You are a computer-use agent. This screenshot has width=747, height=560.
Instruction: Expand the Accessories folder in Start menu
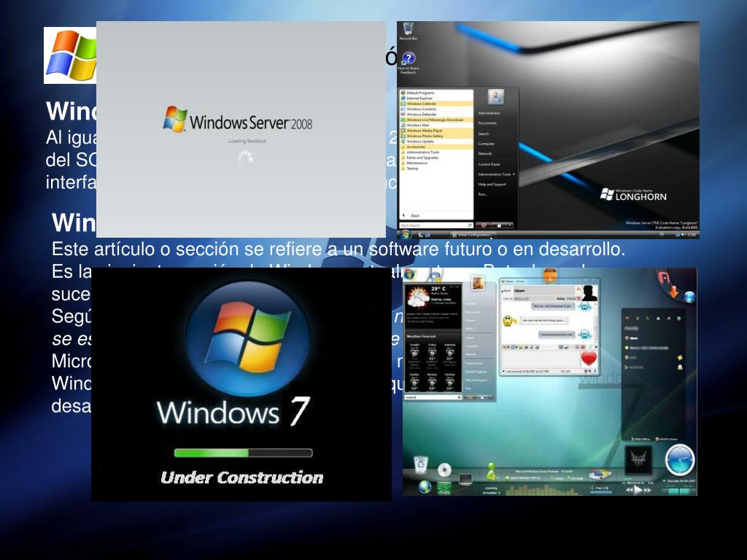pyautogui.click(x=437, y=147)
